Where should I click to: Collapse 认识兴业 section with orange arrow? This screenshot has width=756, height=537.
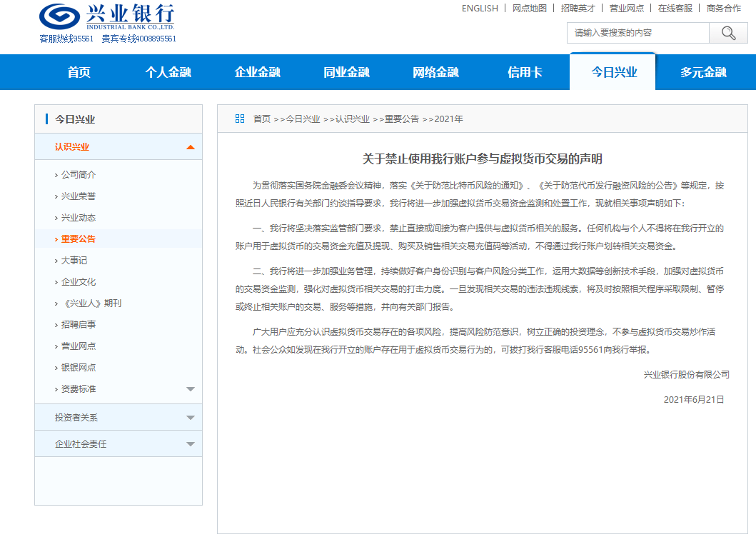(191, 147)
